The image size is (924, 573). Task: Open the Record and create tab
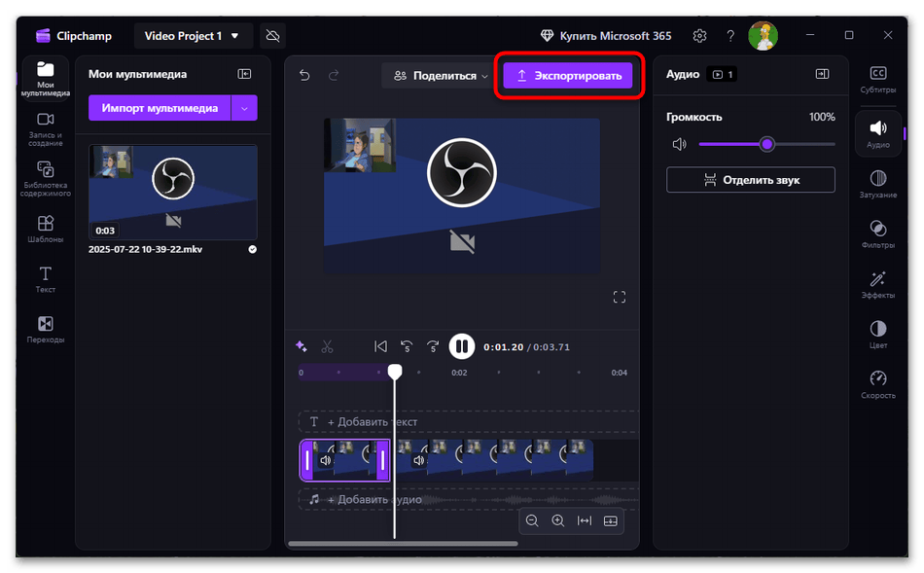click(46, 129)
